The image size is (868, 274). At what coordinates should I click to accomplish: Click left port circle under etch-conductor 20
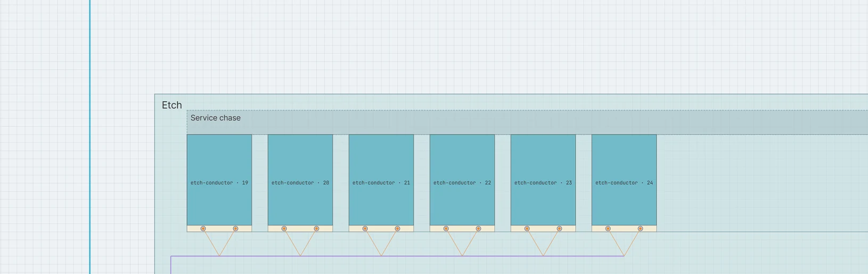[x=284, y=229]
